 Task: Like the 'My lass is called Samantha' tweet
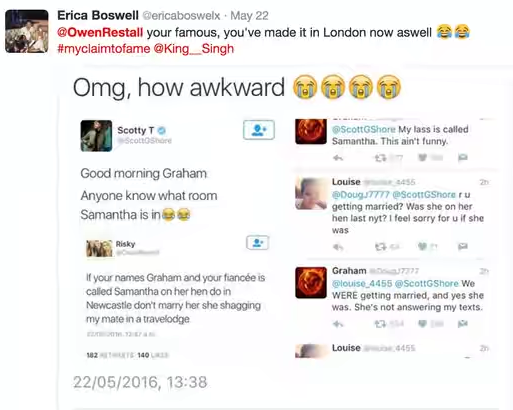click(x=422, y=157)
